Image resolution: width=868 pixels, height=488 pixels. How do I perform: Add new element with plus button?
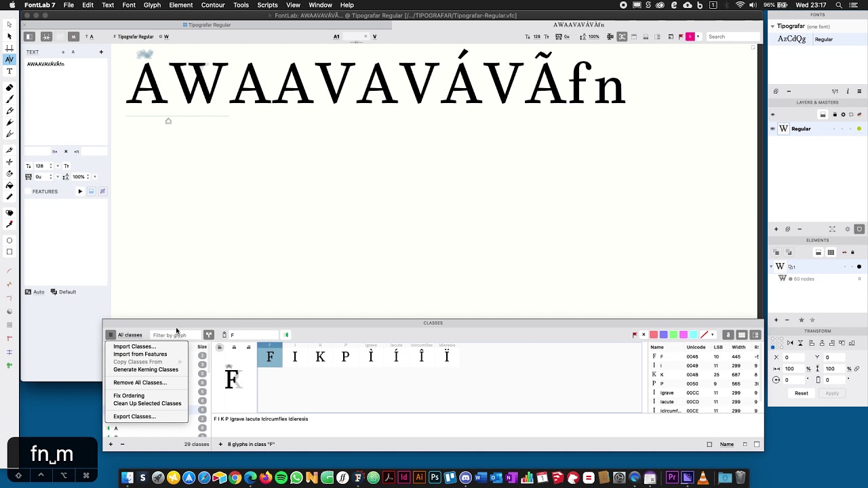tap(776, 320)
